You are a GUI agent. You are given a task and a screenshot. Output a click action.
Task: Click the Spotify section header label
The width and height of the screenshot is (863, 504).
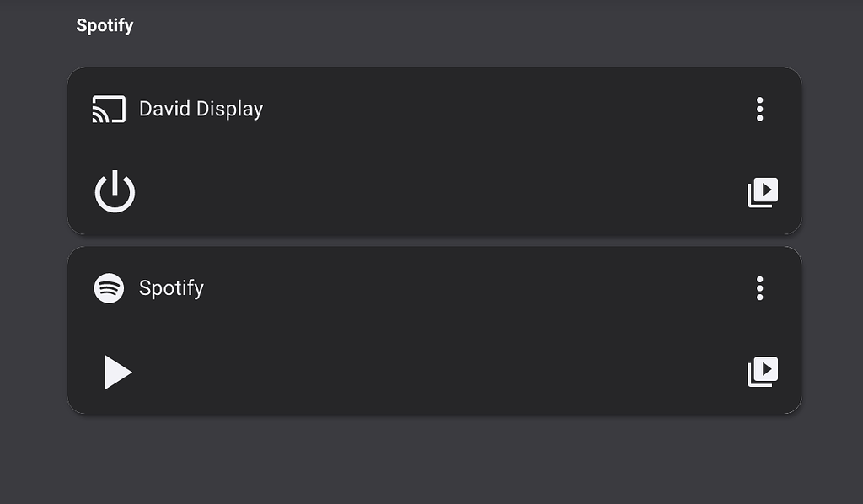point(105,24)
